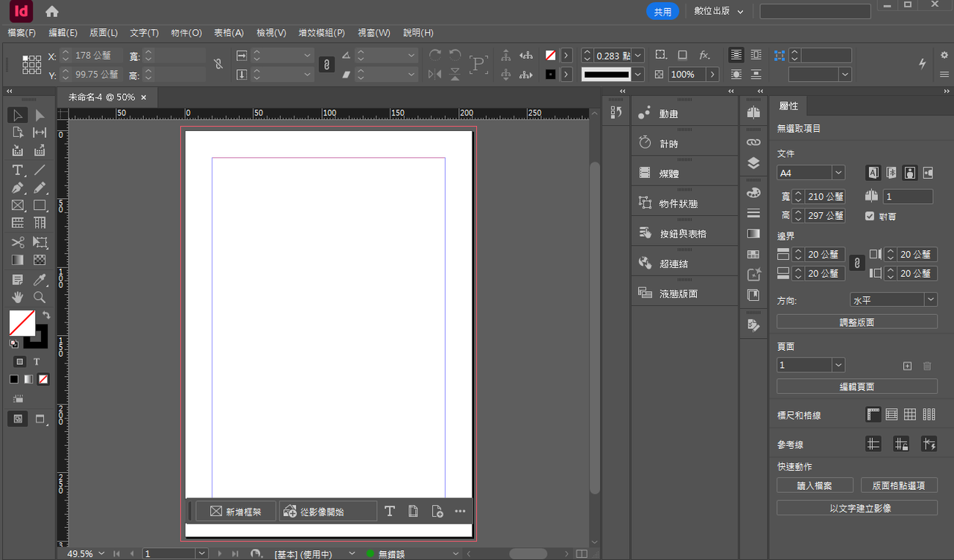Image resolution: width=954 pixels, height=560 pixels.
Task: Click the Home icon beside the Id logo
Action: [x=51, y=11]
